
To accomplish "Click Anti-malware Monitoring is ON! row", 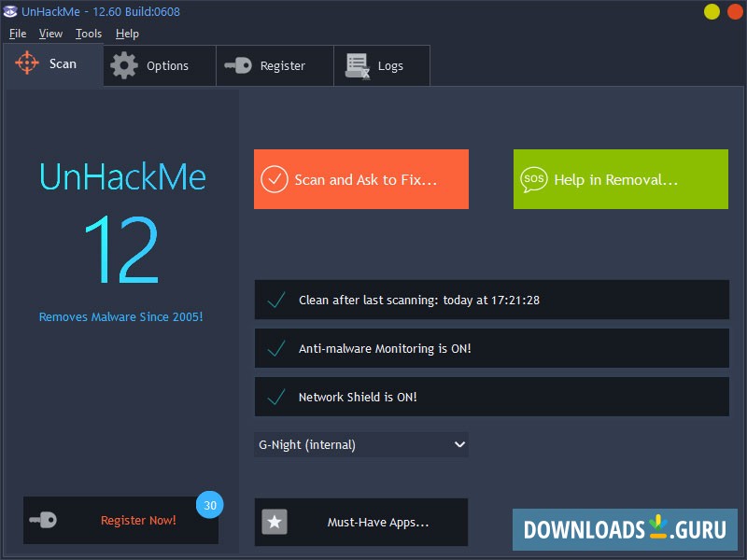I will [492, 348].
